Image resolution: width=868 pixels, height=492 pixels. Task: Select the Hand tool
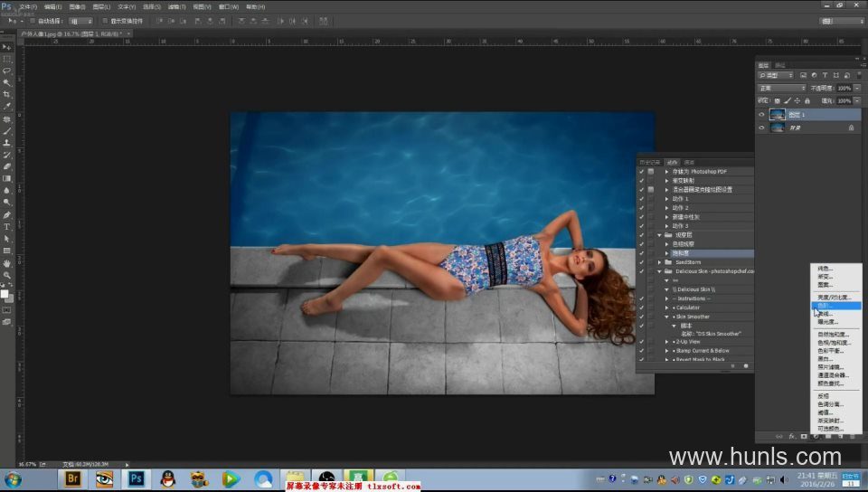point(6,263)
